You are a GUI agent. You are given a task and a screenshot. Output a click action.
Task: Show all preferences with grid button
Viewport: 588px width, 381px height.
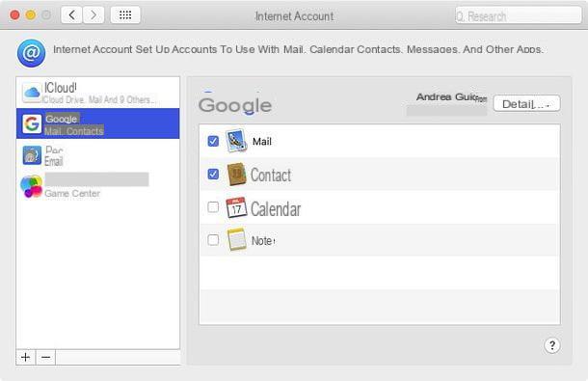click(x=125, y=15)
